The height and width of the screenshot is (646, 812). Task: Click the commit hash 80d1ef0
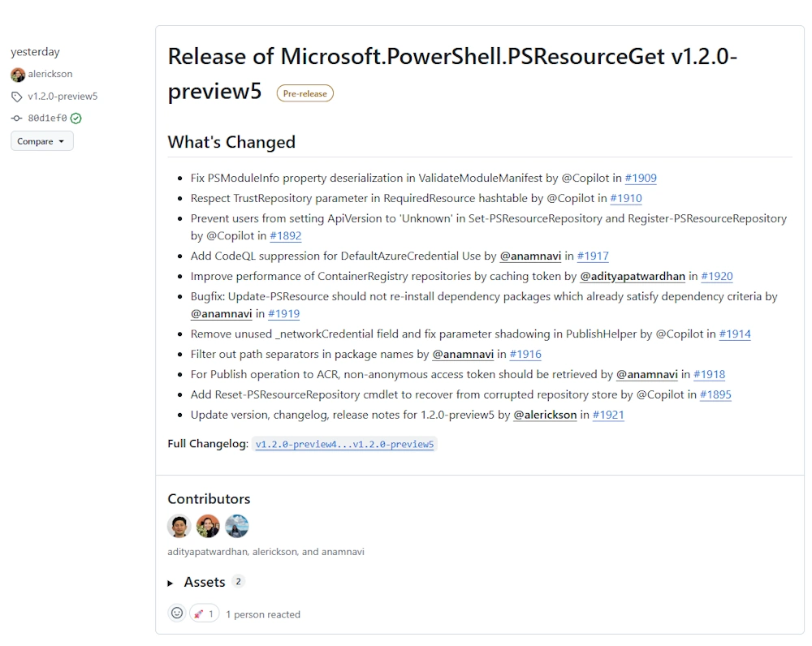(x=47, y=118)
